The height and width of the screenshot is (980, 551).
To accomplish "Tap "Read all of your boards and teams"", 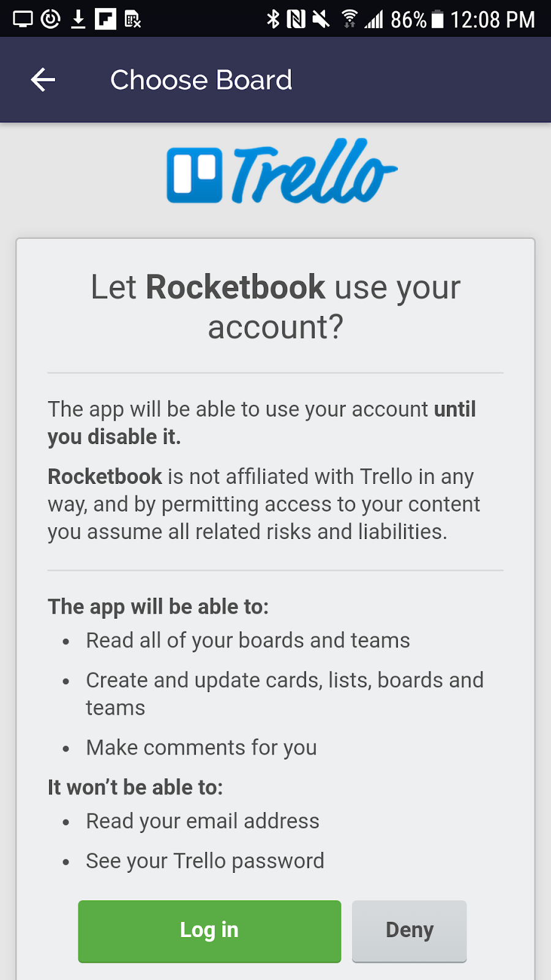I will 248,640.
